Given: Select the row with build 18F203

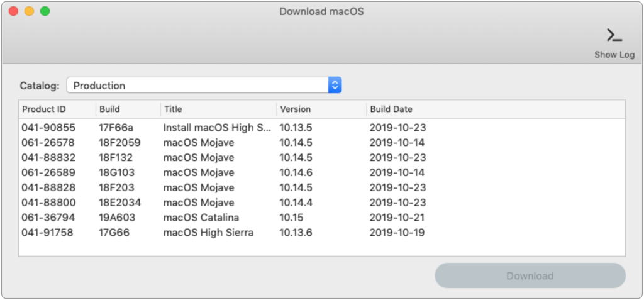Looking at the screenshot, I should click(322, 188).
